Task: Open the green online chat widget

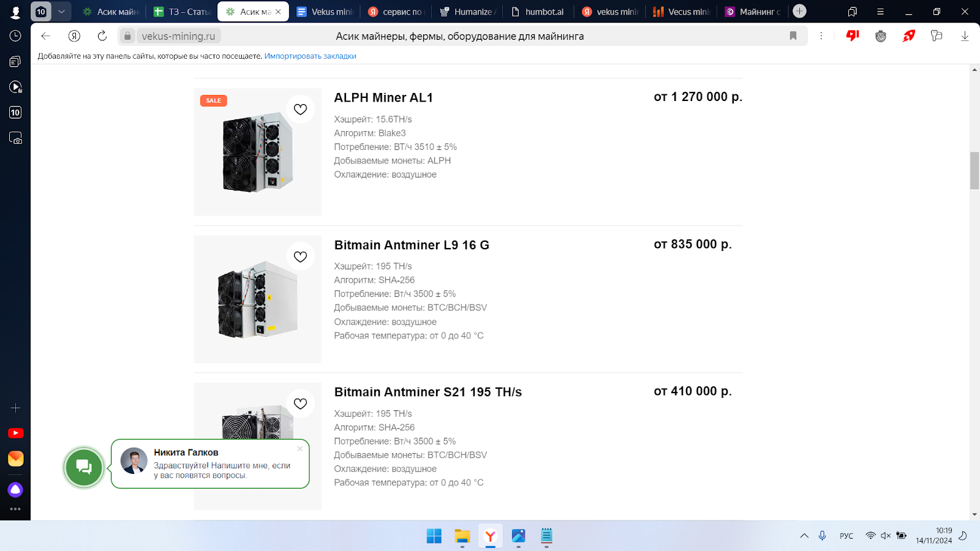Action: (x=84, y=467)
